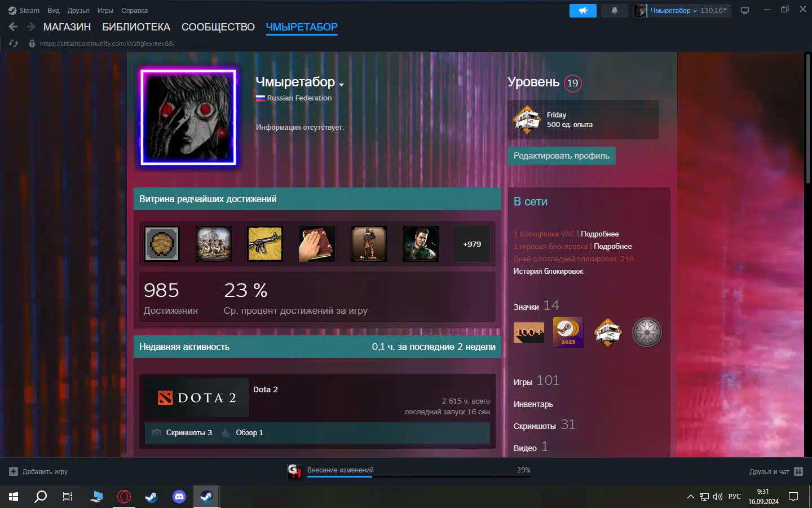The height and width of the screenshot is (508, 812).
Task: Open Windows Task View on the taskbar
Action: pyautogui.click(x=68, y=497)
